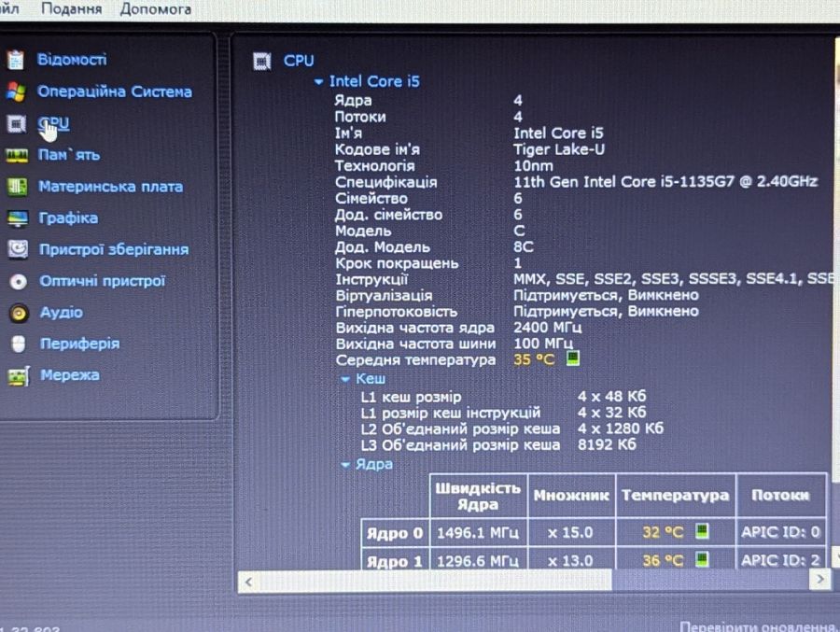Open the Відомості summary icon
This screenshot has height=632, width=840.
click(x=16, y=60)
